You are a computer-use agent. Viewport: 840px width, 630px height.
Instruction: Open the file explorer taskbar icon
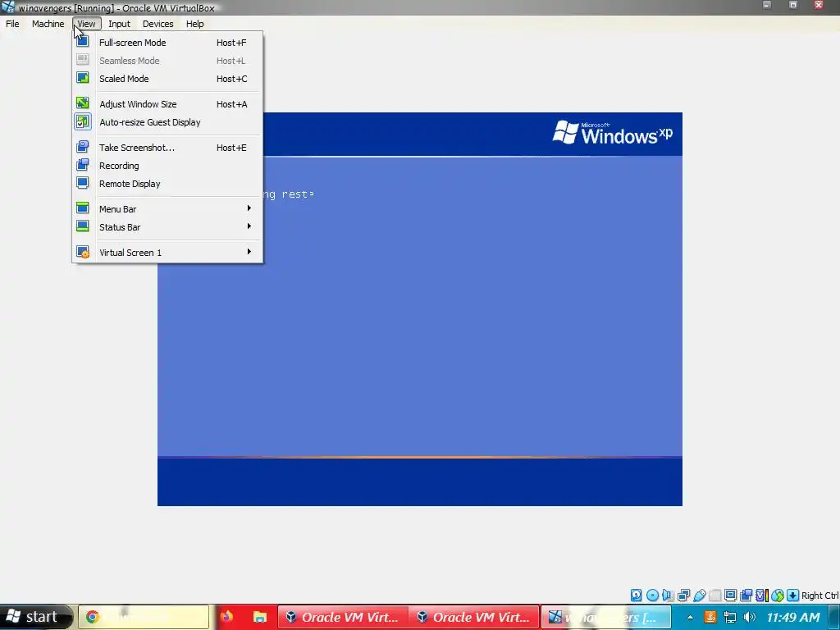(260, 617)
